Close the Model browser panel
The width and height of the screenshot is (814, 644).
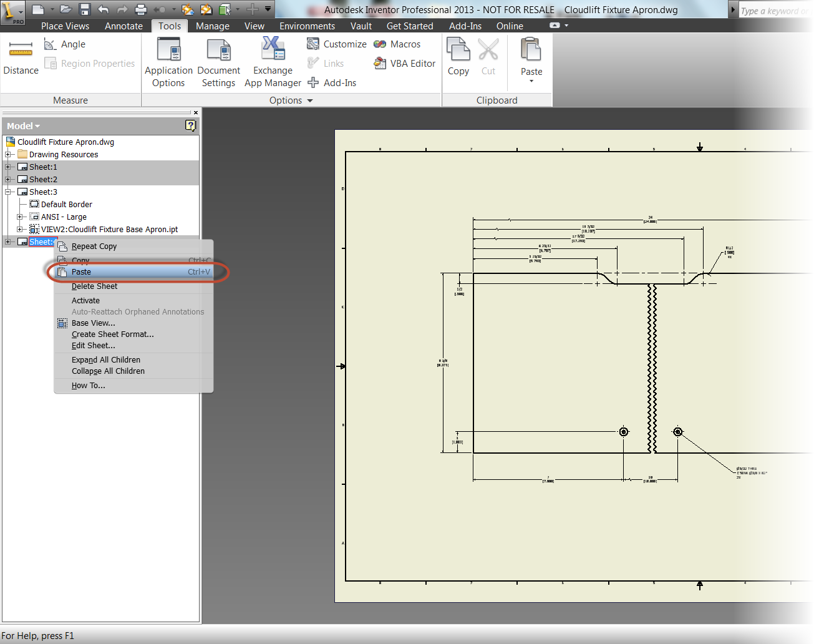(196, 113)
